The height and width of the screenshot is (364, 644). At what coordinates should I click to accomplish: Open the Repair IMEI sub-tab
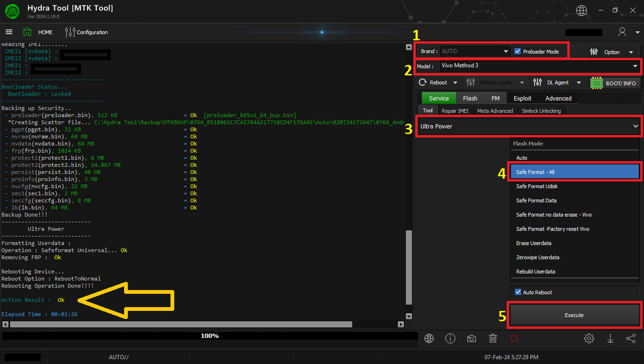point(455,111)
